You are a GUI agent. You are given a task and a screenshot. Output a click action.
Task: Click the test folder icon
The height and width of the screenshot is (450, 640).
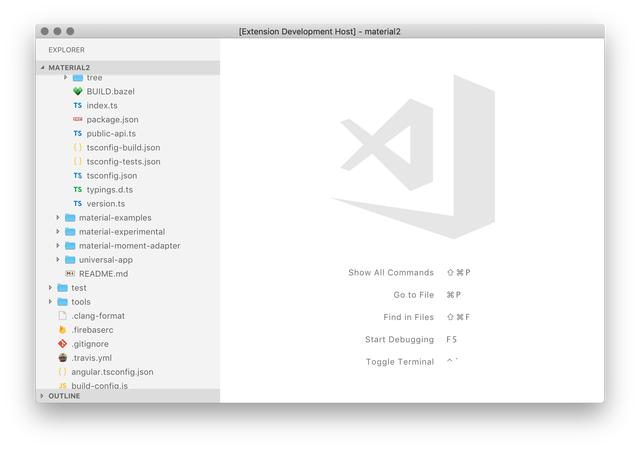62,288
